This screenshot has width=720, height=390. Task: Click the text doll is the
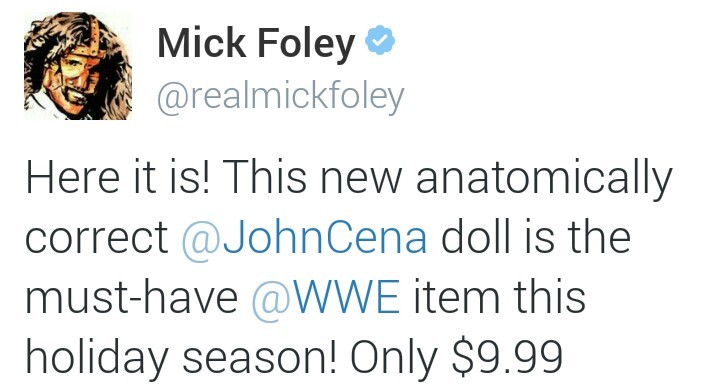click(x=536, y=237)
